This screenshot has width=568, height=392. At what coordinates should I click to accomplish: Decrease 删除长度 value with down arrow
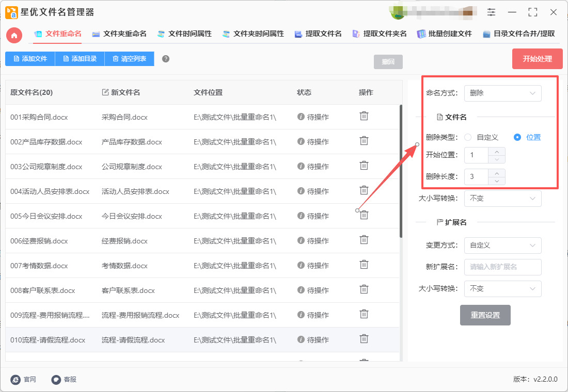click(x=497, y=181)
